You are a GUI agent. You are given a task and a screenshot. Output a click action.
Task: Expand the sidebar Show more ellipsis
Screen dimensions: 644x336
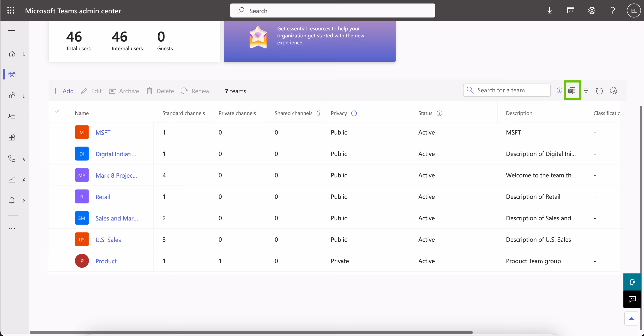pyautogui.click(x=11, y=228)
